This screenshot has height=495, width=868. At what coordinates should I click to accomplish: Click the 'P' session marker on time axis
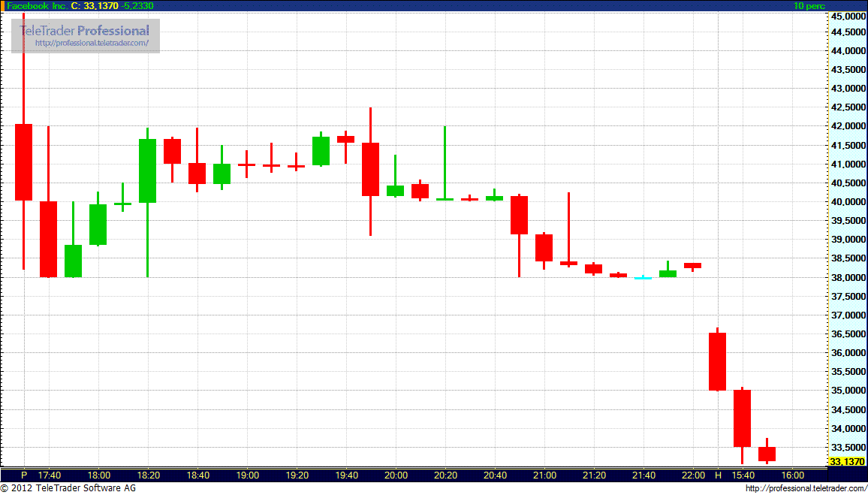[x=24, y=475]
